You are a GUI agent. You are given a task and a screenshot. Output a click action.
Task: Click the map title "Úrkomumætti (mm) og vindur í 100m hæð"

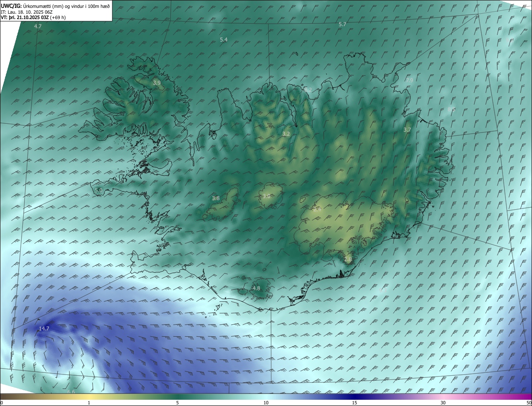pyautogui.click(x=66, y=6)
